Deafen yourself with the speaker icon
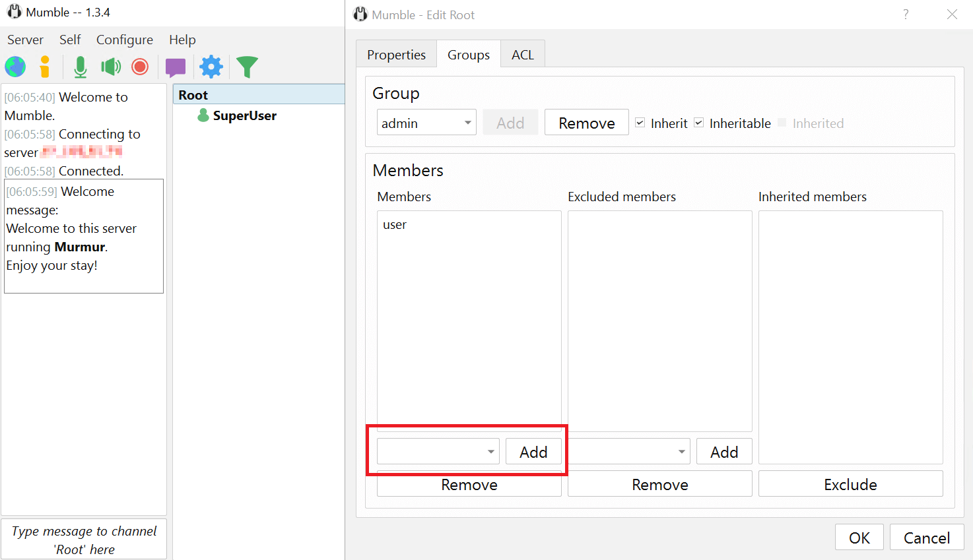Viewport: 973px width, 560px height. pos(111,67)
